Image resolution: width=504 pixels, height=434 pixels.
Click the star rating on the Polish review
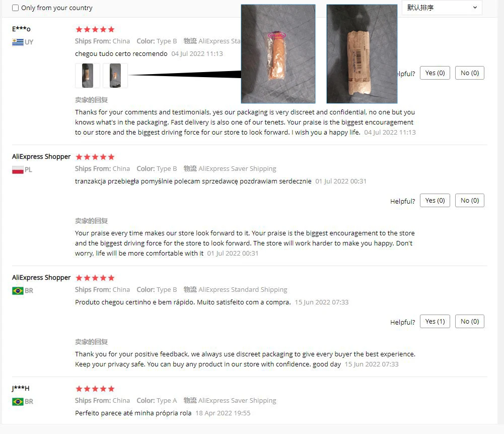click(x=95, y=157)
